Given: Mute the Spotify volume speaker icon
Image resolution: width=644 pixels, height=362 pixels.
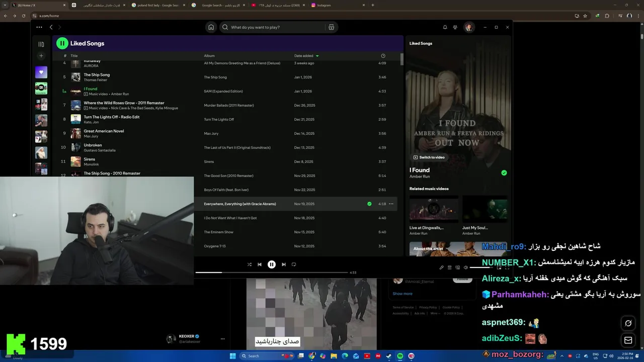Looking at the screenshot, I should (465, 267).
